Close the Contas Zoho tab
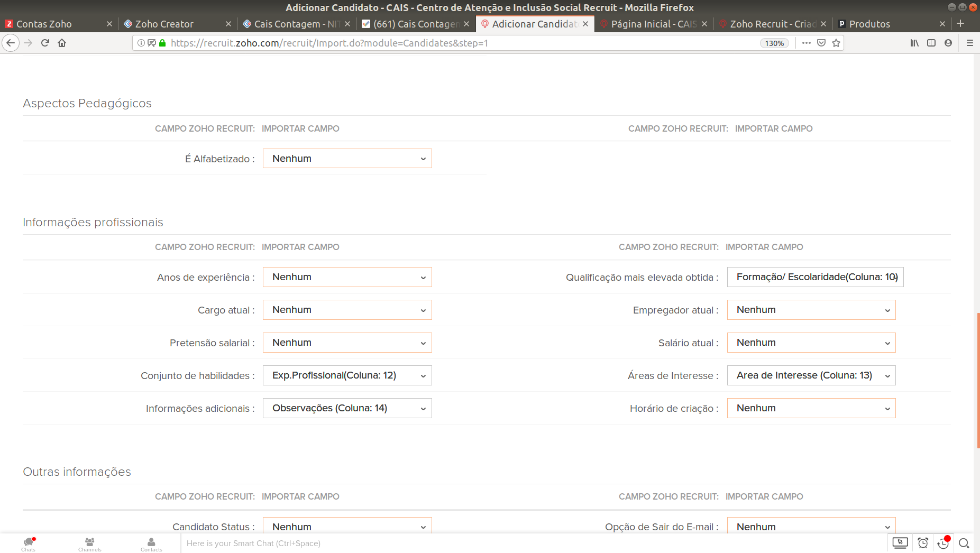Screen dimensions: 980x553 pos(109,24)
